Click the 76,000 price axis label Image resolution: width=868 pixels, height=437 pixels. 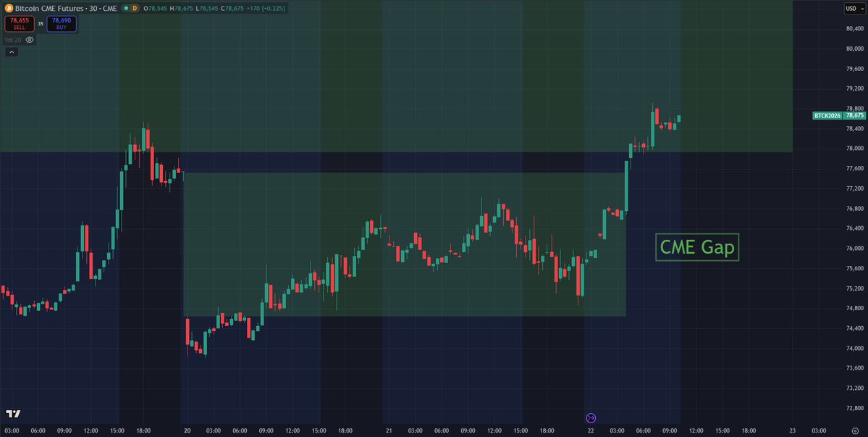(855, 248)
